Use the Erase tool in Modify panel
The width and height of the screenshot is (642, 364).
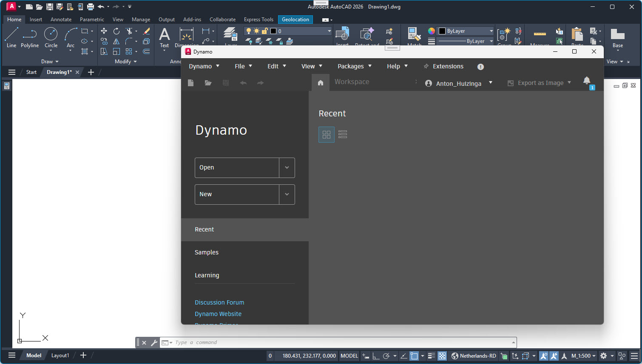tap(146, 31)
